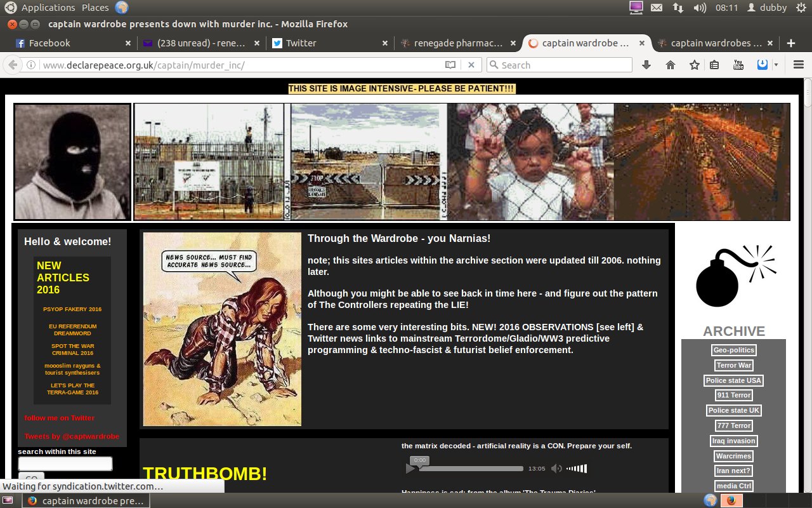Click the search within this site field
This screenshot has width=812, height=508.
tap(65, 464)
